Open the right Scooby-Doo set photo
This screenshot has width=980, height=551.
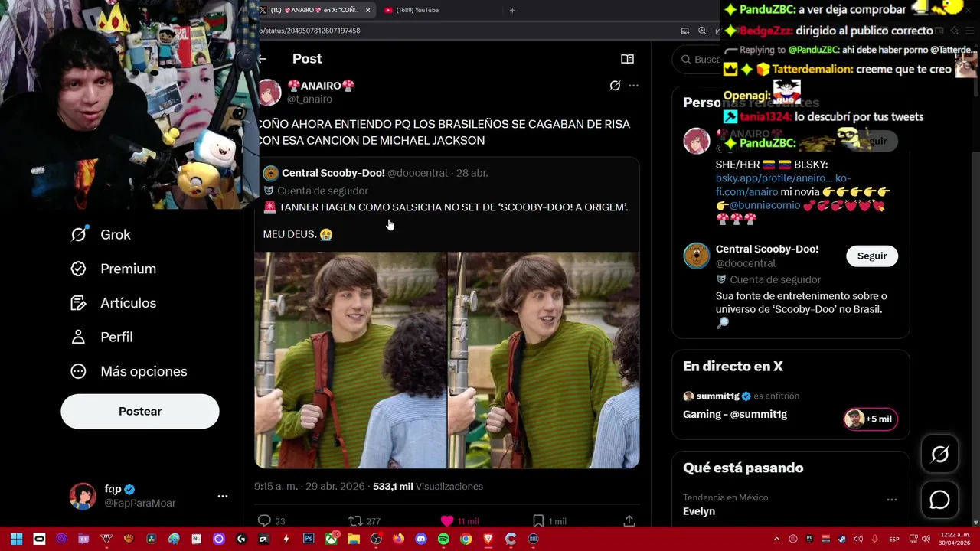click(x=544, y=360)
